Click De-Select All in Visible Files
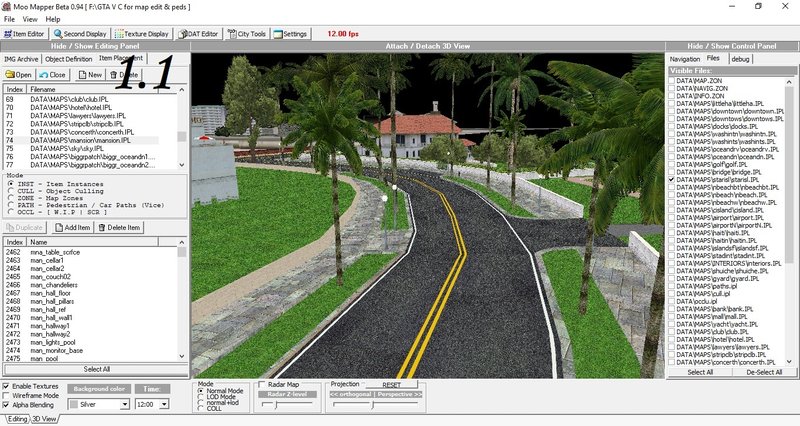Screen dimensions: 800x426 [x=764, y=372]
